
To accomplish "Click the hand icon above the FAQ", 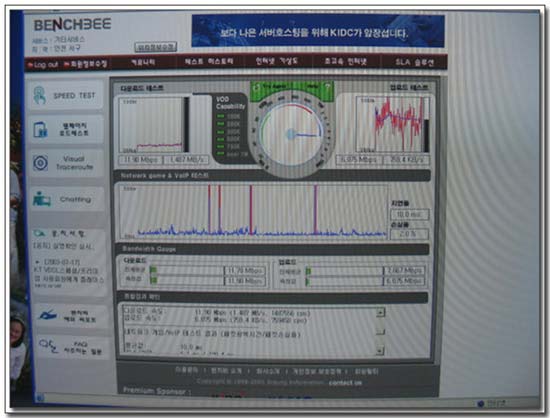I will click(47, 315).
